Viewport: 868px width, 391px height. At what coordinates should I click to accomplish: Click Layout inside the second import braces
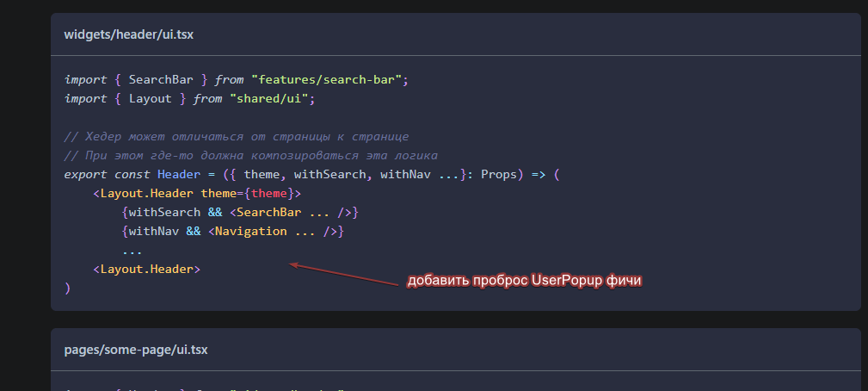pyautogui.click(x=151, y=98)
